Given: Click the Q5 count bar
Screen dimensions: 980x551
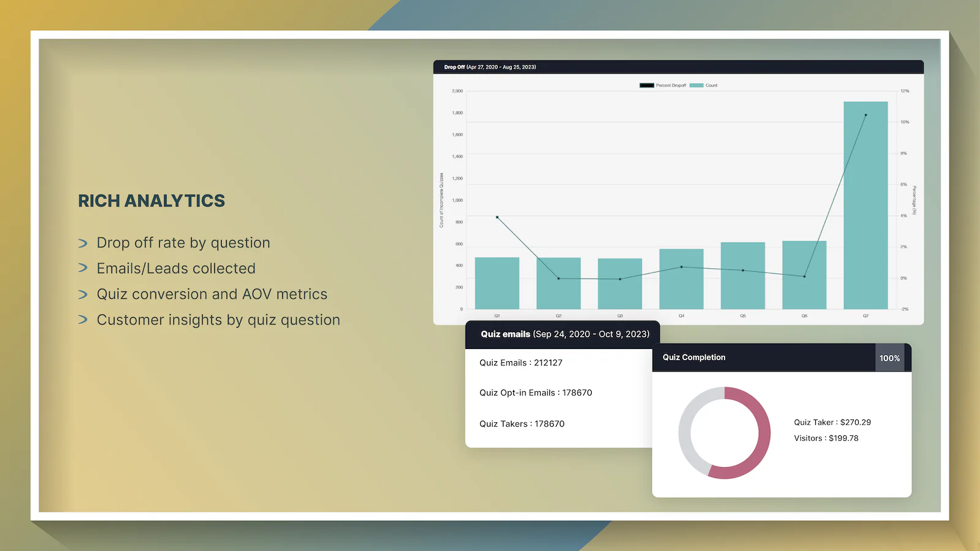Looking at the screenshot, I should tap(743, 275).
